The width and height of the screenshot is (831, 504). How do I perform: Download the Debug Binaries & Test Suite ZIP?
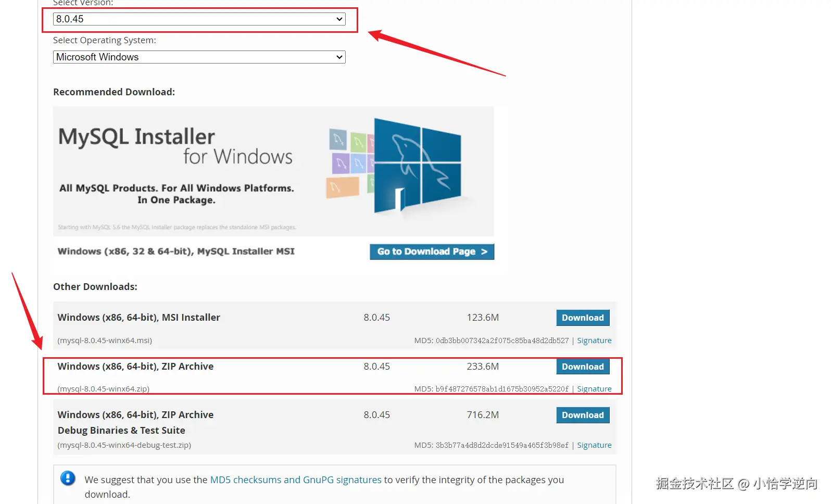pos(583,415)
